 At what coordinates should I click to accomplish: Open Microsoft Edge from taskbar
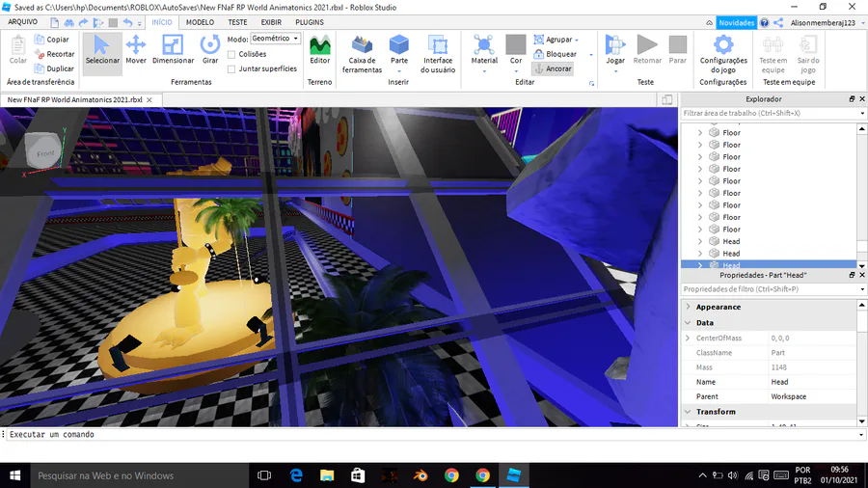coord(296,475)
